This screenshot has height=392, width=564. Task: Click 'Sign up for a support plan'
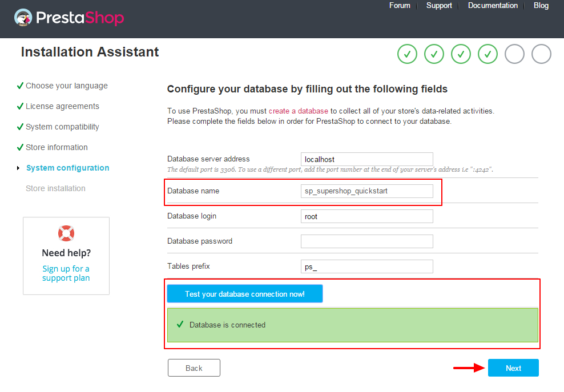point(66,273)
